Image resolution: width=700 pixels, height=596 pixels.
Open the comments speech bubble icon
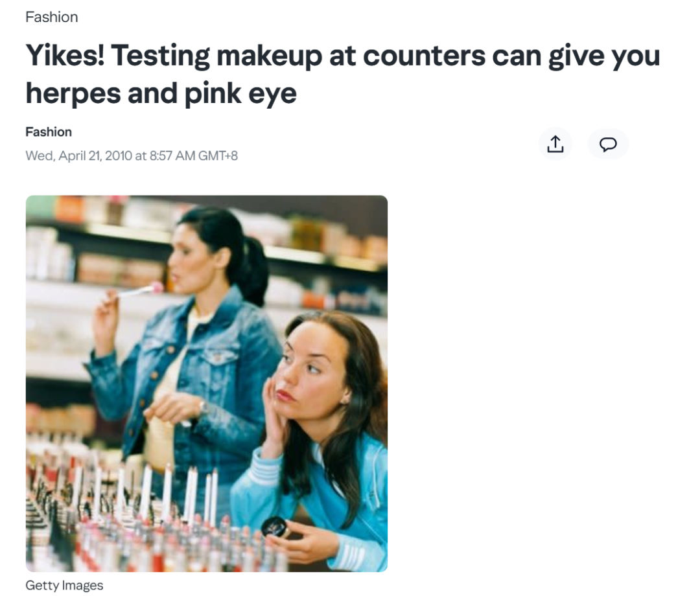[607, 144]
